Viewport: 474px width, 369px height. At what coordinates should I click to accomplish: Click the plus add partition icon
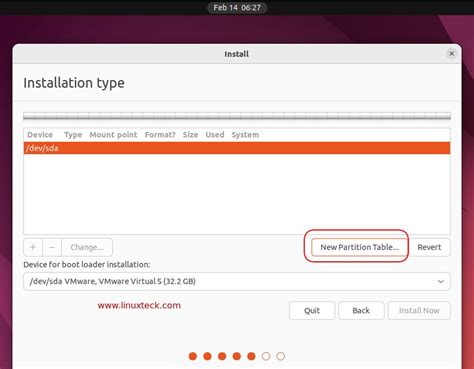[33, 247]
